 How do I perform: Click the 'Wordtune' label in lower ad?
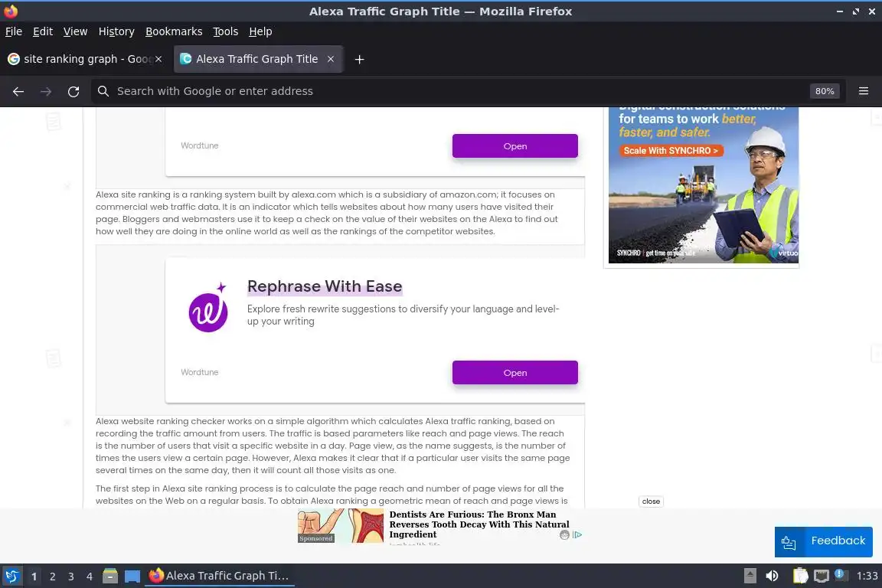(200, 373)
